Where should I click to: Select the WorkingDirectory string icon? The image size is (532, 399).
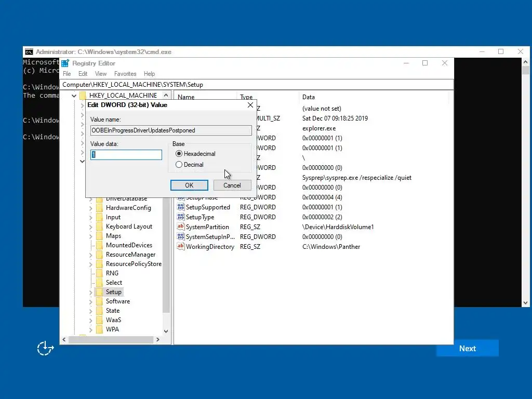(181, 246)
